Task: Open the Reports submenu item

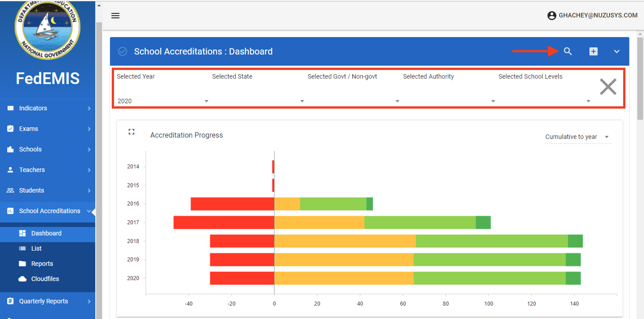Action: [x=42, y=264]
